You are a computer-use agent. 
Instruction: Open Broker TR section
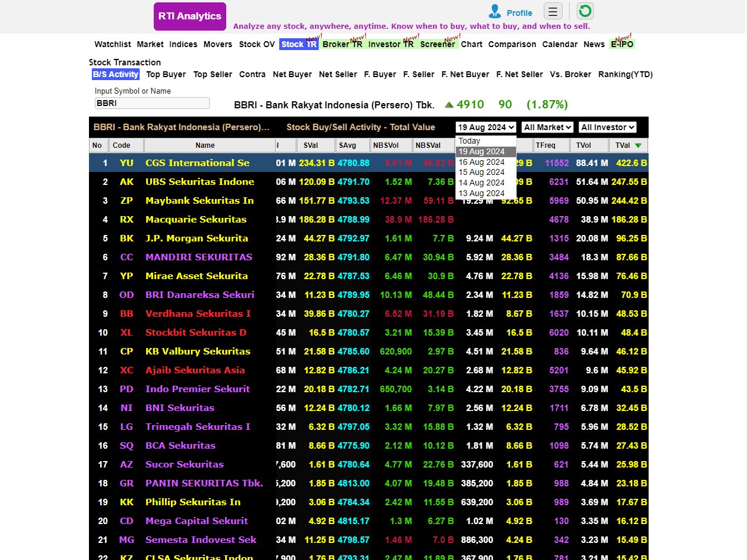point(342,44)
